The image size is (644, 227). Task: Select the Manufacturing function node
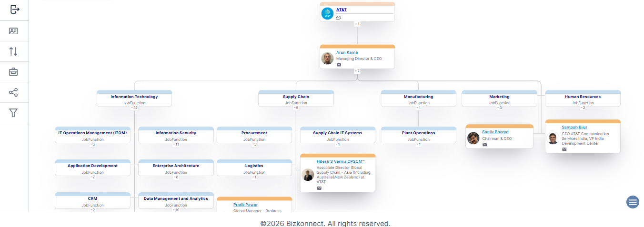(x=418, y=98)
